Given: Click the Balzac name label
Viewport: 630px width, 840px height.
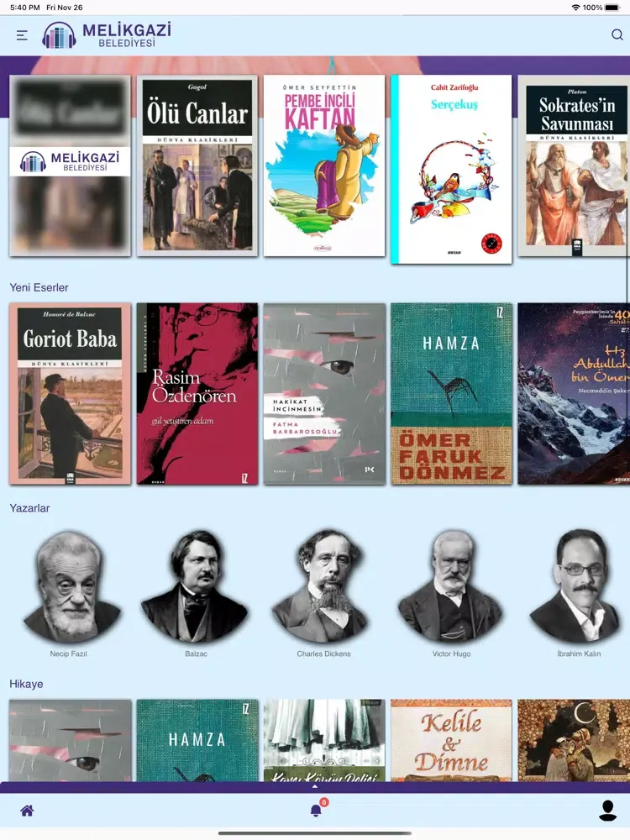Looking at the screenshot, I should (196, 654).
